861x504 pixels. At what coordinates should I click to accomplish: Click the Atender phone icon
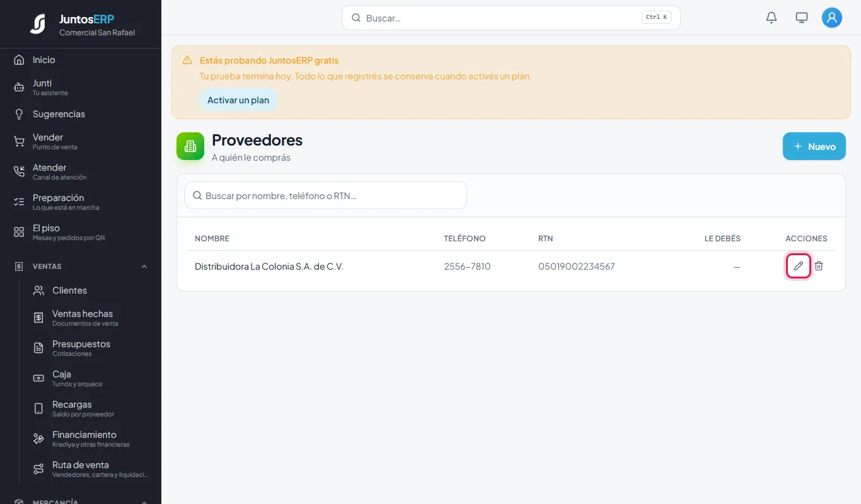click(19, 172)
